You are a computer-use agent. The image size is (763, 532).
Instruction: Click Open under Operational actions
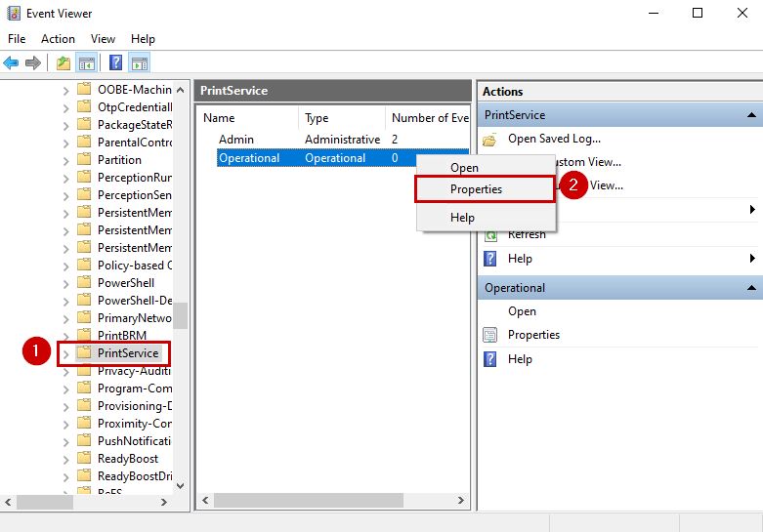tap(522, 311)
